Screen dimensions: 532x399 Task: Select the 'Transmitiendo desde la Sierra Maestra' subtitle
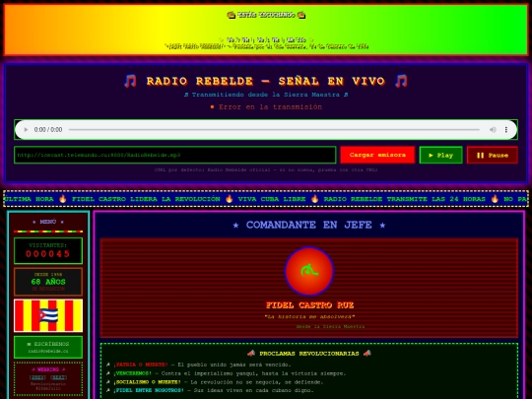(266, 95)
